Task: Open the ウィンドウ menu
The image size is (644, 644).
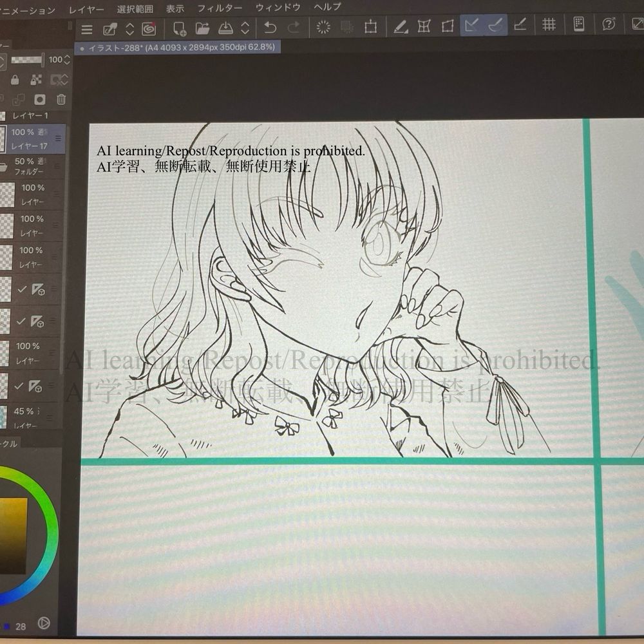Action: [x=278, y=7]
